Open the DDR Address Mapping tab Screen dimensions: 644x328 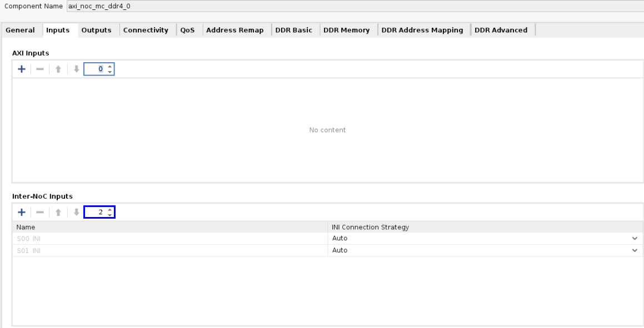pos(422,30)
